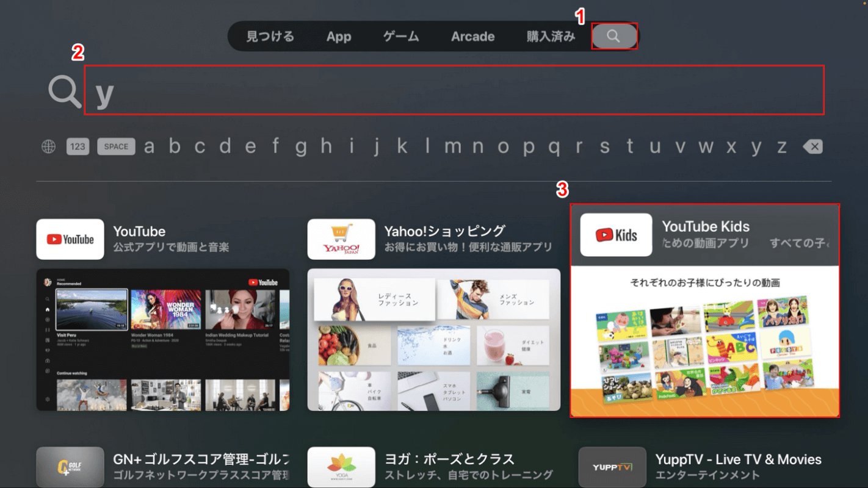Select letter w on keyboard
868x488 pixels.
(706, 147)
